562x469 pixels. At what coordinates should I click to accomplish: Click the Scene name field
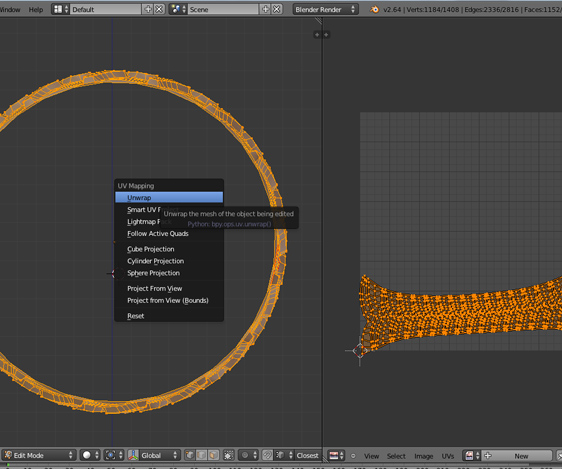point(223,9)
